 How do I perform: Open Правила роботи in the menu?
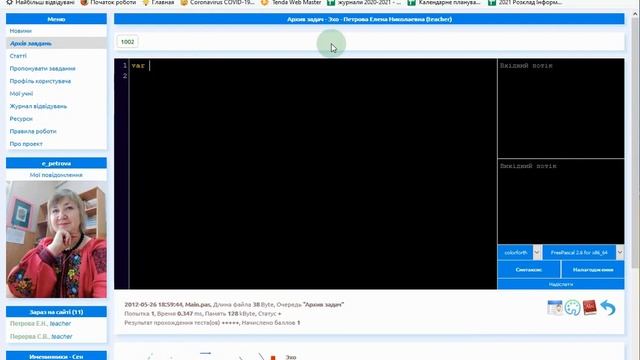(x=33, y=131)
